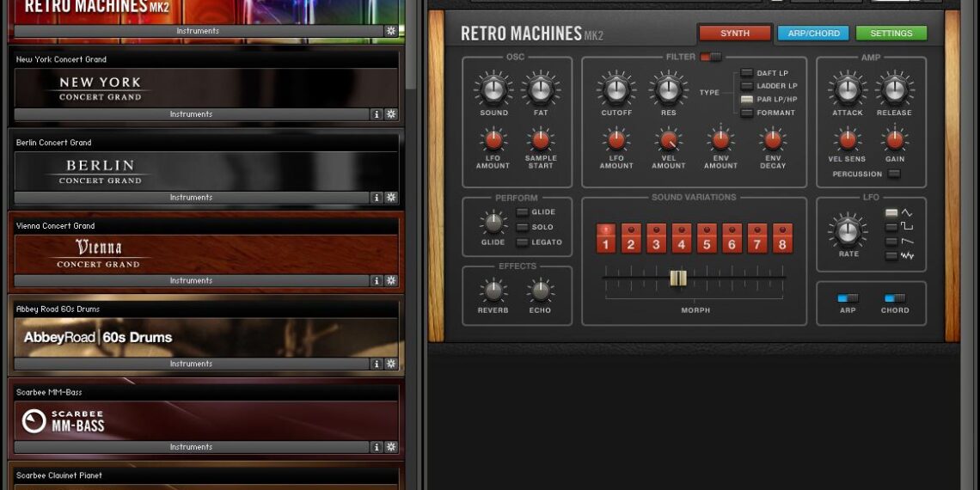
Task: Select random noise LFO shape
Action: (x=891, y=255)
